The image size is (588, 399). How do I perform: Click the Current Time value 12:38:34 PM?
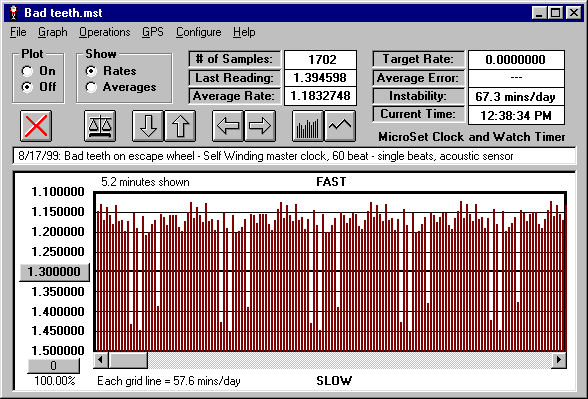tap(516, 115)
